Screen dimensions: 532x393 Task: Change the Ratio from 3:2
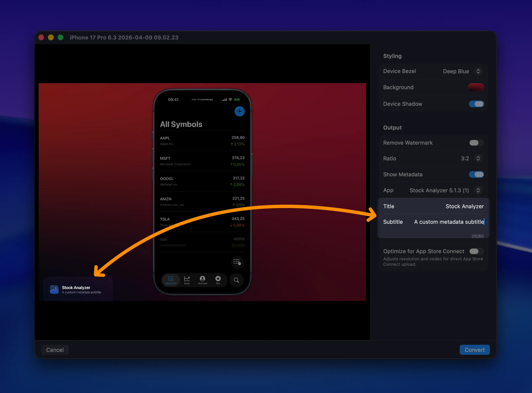point(478,159)
